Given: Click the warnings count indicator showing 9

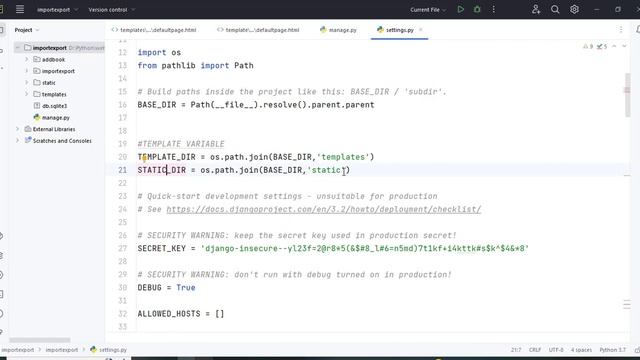Looking at the screenshot, I should pos(588,47).
